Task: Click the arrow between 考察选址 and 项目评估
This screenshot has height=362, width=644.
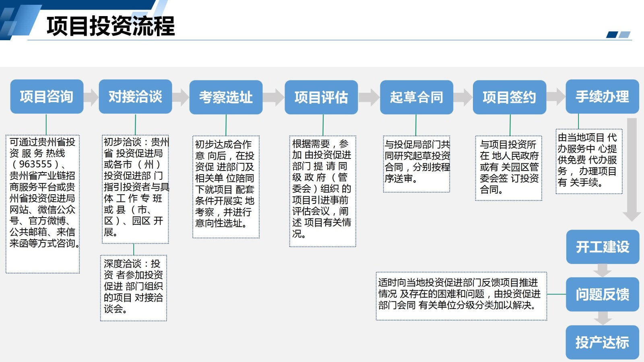Action: click(x=273, y=97)
